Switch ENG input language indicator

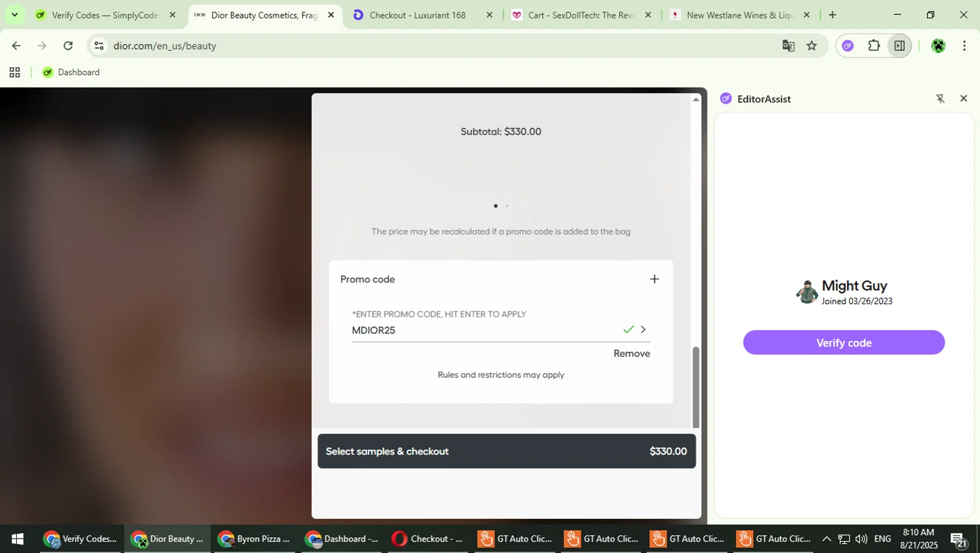point(883,539)
